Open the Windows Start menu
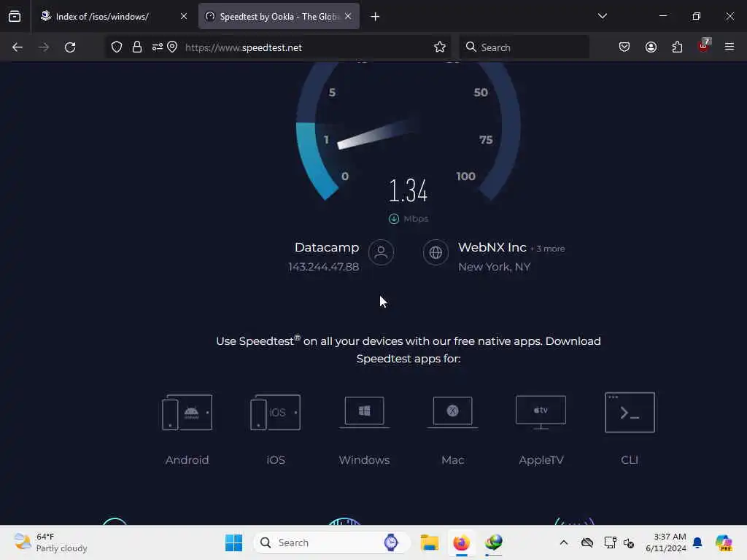Viewport: 747px width, 560px height. point(234,542)
